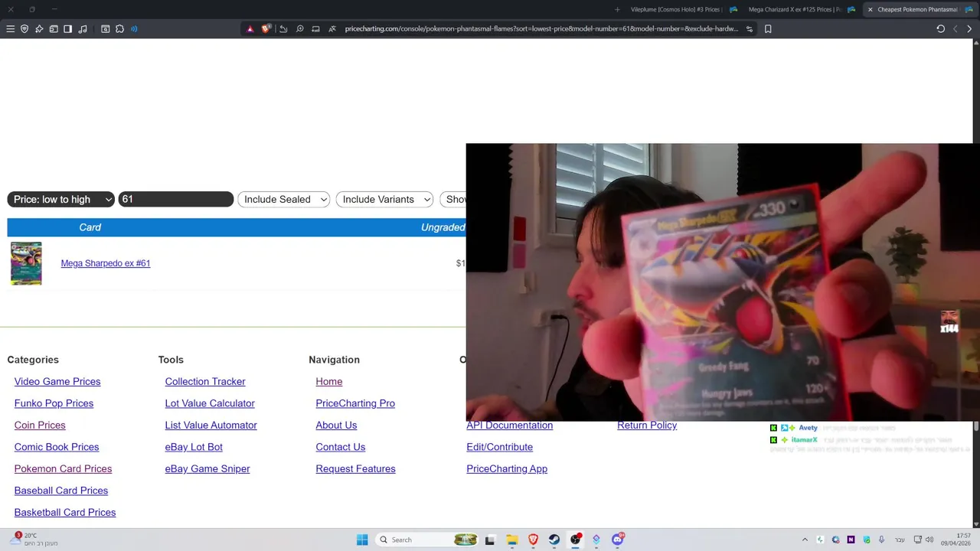Screen dimensions: 980x551
Task: Open the About Us link
Action: [x=336, y=425]
